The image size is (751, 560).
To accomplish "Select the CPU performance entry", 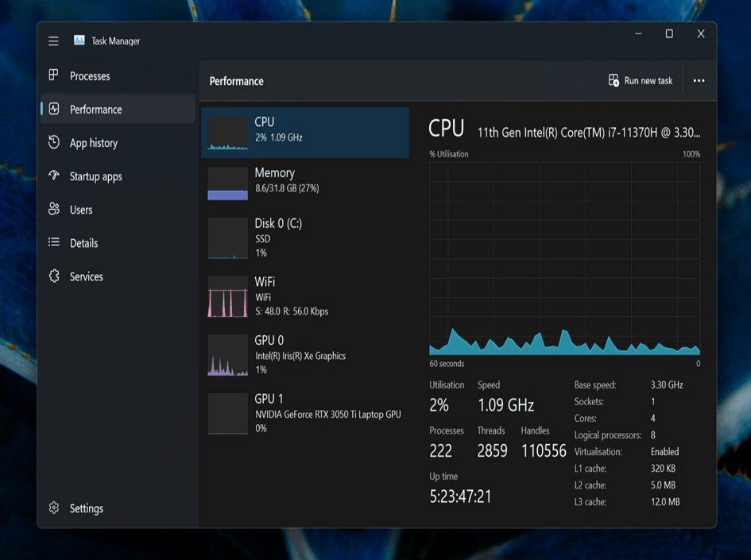I will pyautogui.click(x=304, y=133).
